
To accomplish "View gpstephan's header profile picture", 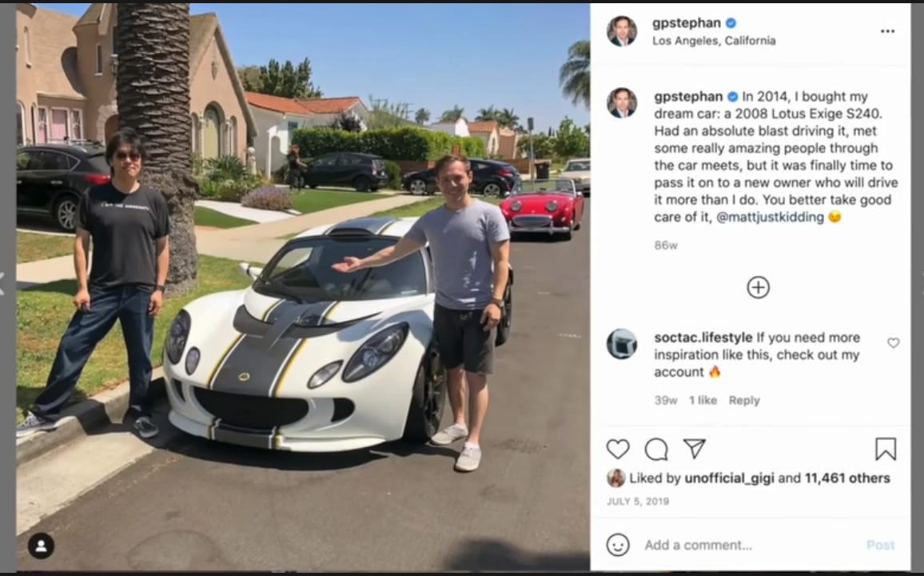I will (622, 31).
